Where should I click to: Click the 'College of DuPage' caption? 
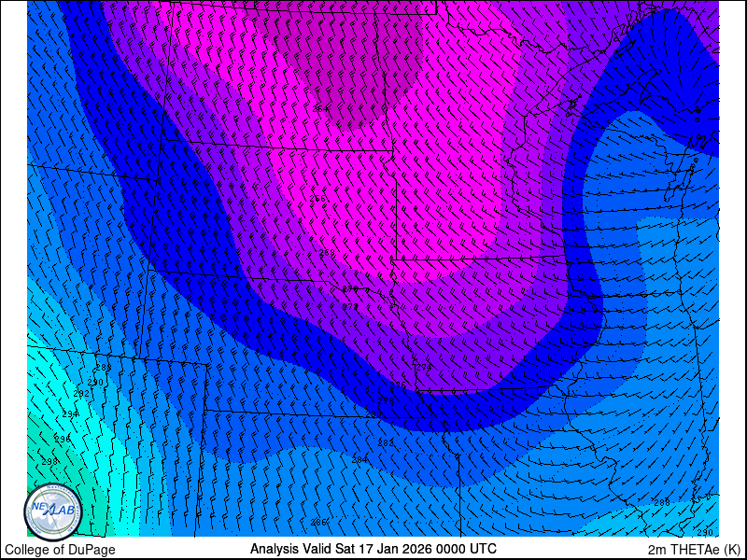tap(60, 550)
